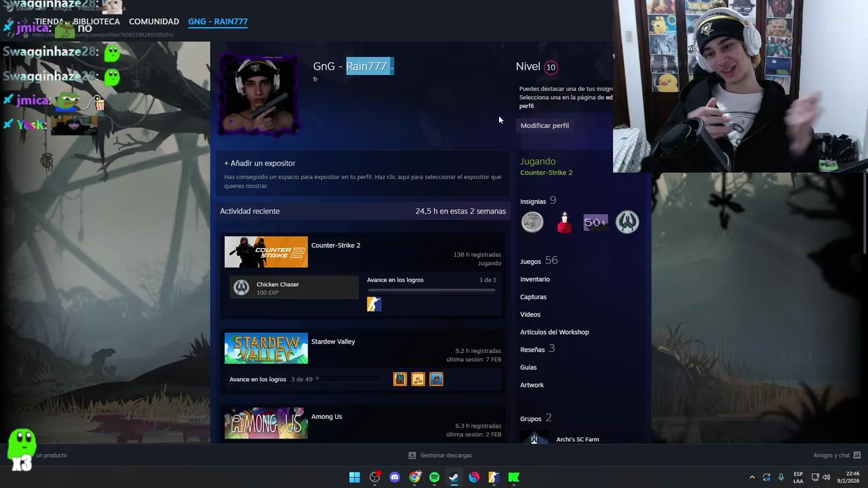
Task: Click Añadir un expositor
Action: pyautogui.click(x=260, y=163)
